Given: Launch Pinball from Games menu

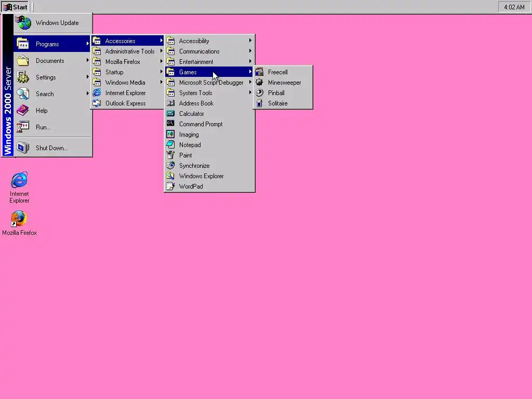Looking at the screenshot, I should (283, 92).
